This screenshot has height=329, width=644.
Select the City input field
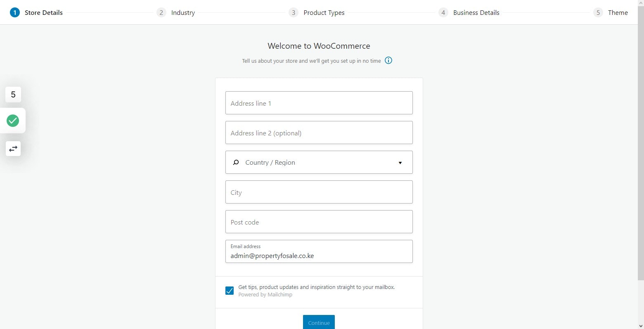pos(319,192)
